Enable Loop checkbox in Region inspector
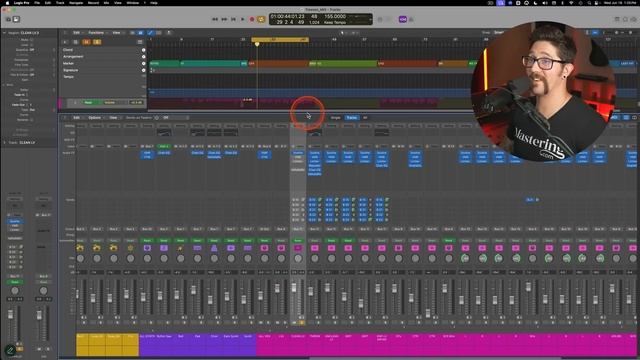Viewport: 640px width, 360px height. pyautogui.click(x=31, y=45)
